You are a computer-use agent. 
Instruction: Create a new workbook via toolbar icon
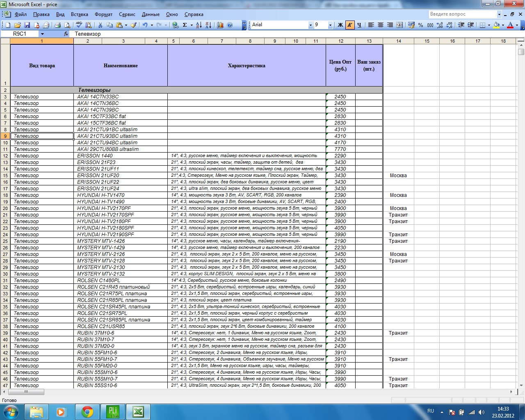click(8, 25)
